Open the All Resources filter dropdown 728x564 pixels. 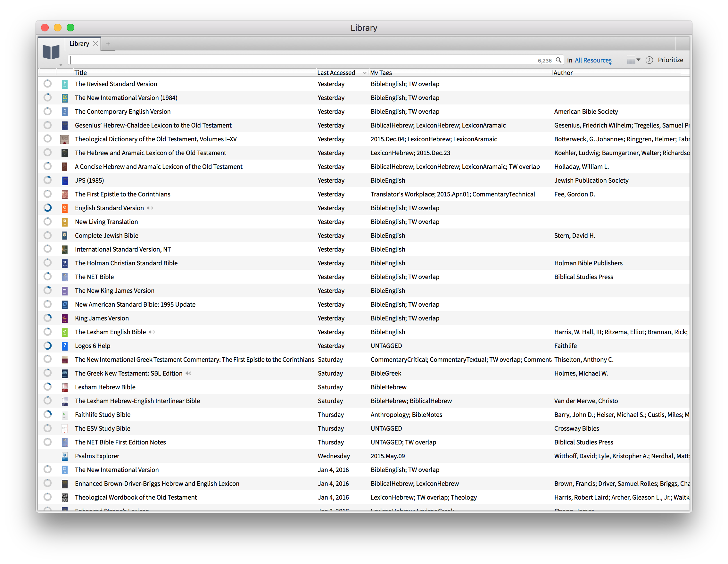pos(593,60)
